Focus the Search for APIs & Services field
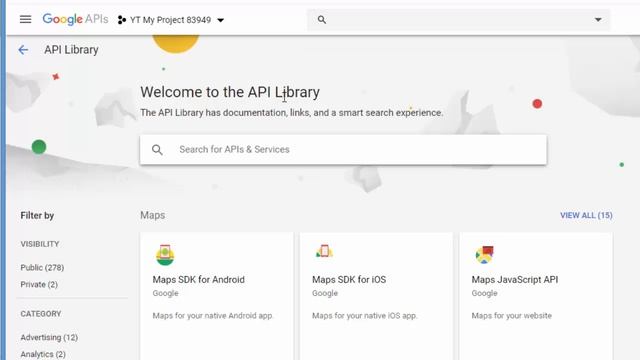 click(x=343, y=150)
